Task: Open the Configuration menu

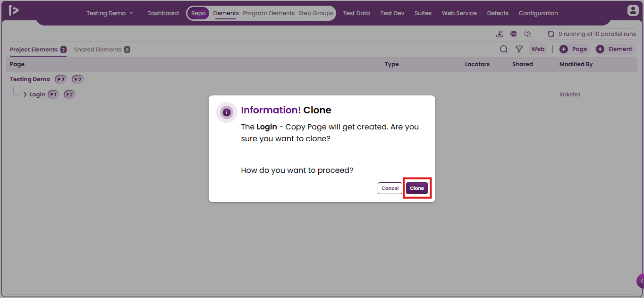Action: coord(538,13)
